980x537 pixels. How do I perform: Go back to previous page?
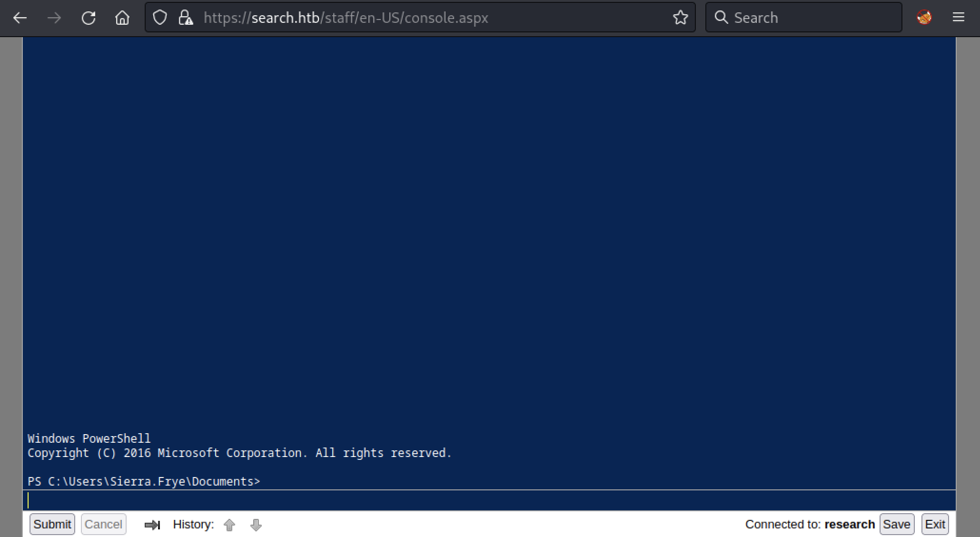point(20,18)
